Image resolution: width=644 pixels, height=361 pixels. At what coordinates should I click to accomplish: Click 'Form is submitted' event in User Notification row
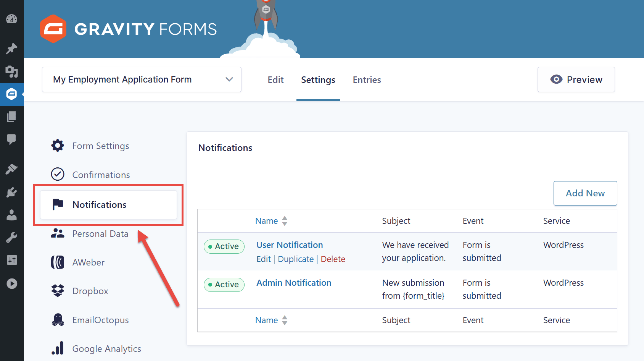point(482,251)
